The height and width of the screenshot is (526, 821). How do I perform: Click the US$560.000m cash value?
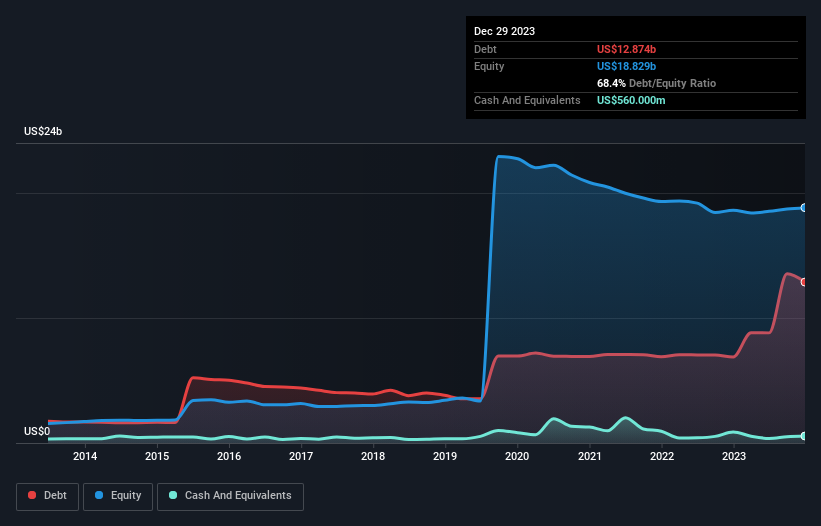(631, 100)
